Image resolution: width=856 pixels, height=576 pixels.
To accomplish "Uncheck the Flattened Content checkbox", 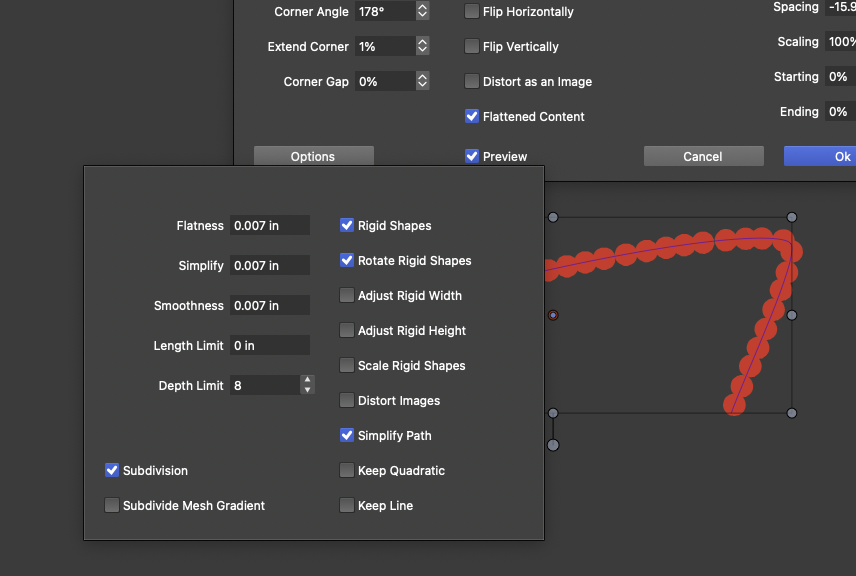I will point(472,117).
